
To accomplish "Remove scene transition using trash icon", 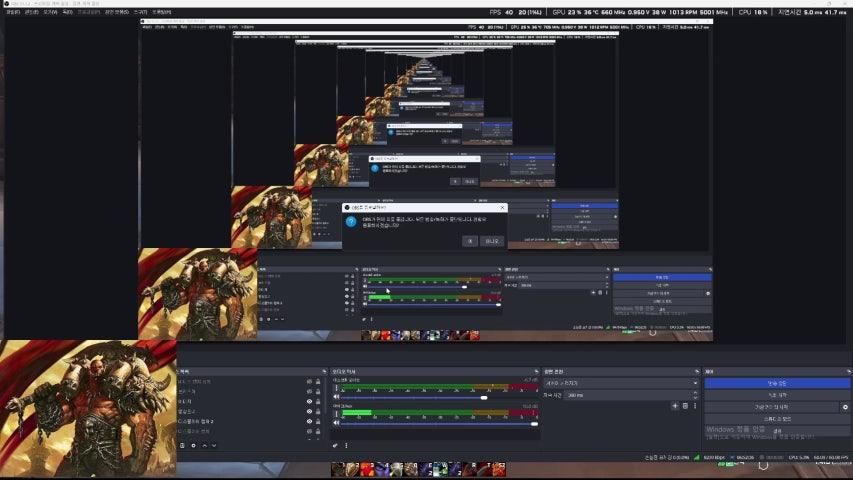I will pos(685,406).
